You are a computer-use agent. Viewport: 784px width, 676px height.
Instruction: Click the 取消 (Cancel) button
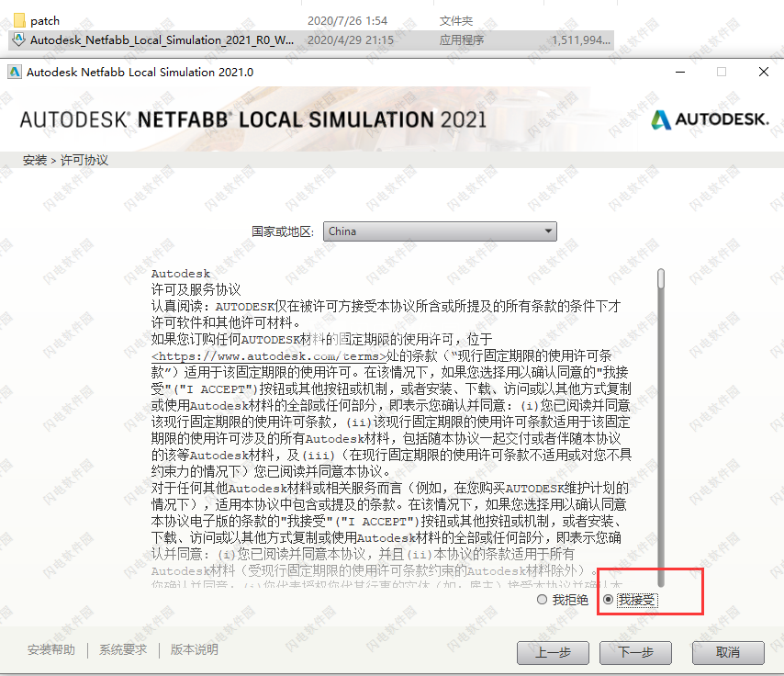[x=728, y=652]
